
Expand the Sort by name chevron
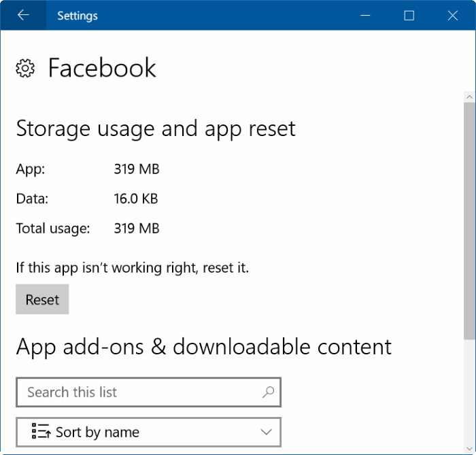pos(266,432)
